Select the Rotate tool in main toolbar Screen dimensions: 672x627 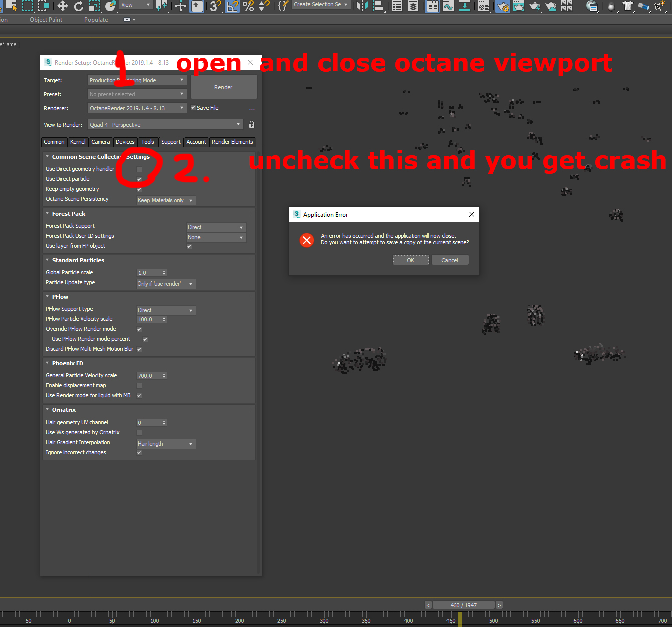[x=79, y=6]
